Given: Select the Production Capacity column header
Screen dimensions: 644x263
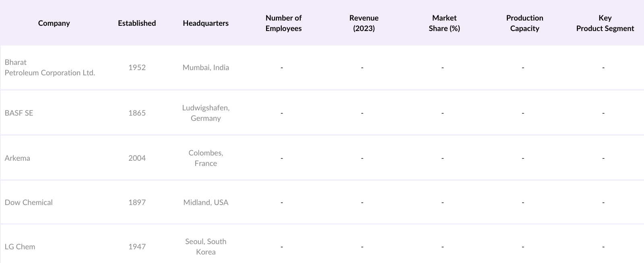Looking at the screenshot, I should click(x=524, y=23).
